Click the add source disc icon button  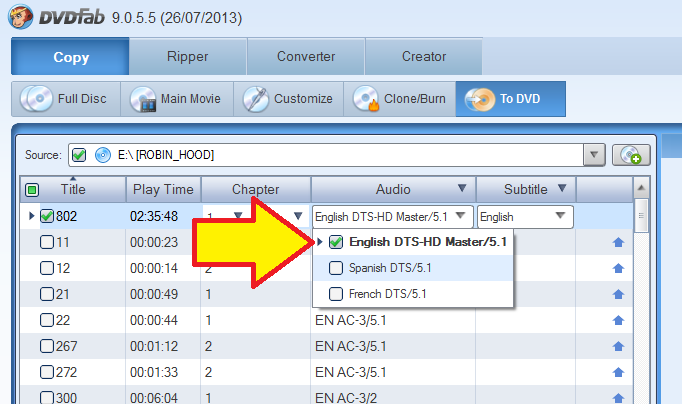[631, 155]
